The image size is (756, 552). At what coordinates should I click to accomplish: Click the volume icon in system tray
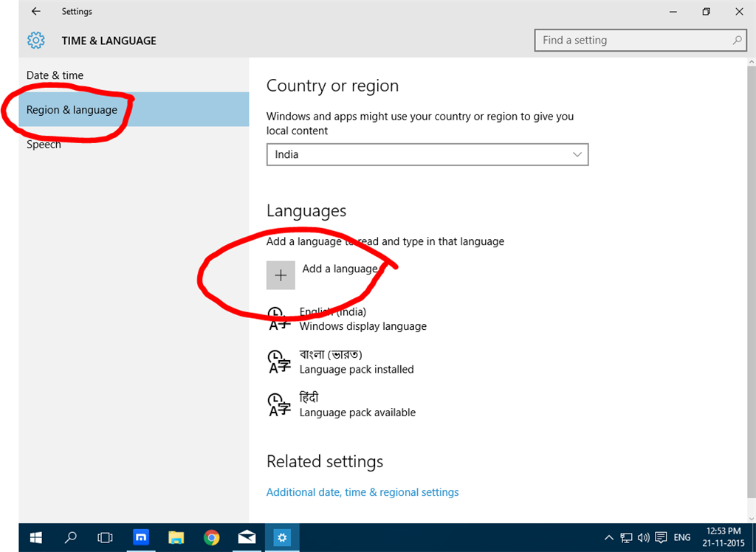tap(643, 537)
